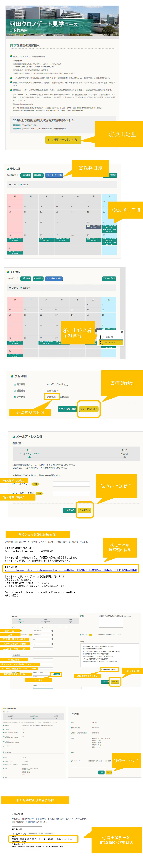The width and height of the screenshot is (143, 868).
Task: Click the 確認画面に進む button
Action: tap(115, 682)
